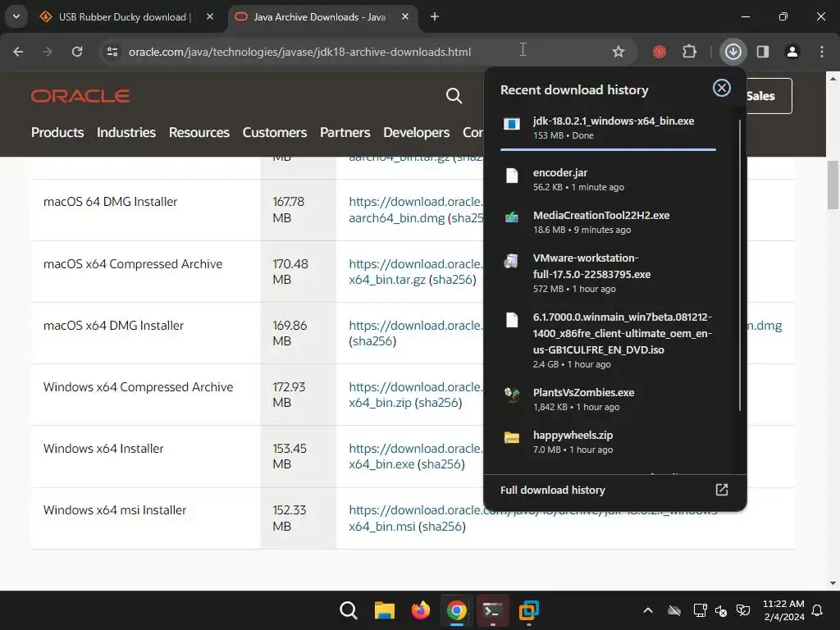Viewport: 840px width, 630px height.
Task: Click Windows x64_bin.zip download link
Action: (381, 402)
